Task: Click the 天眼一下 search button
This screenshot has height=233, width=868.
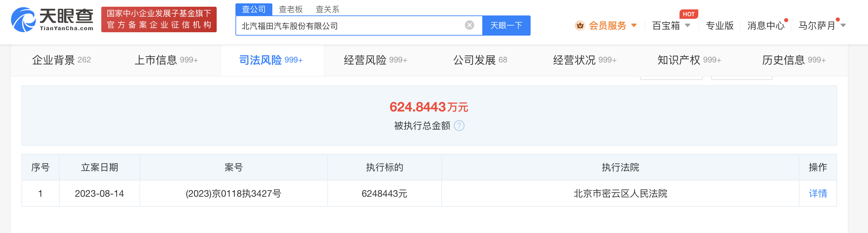Action: click(506, 25)
